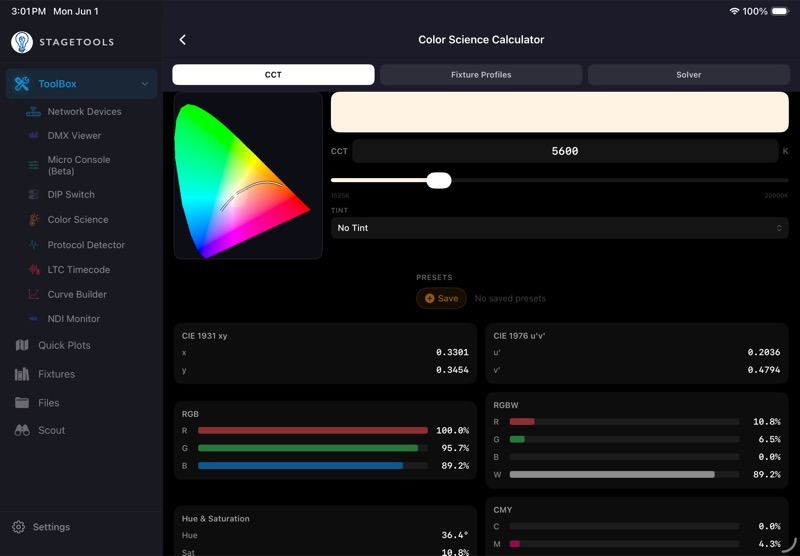This screenshot has width=800, height=556.
Task: Click the RGB red bar
Action: [313, 431]
